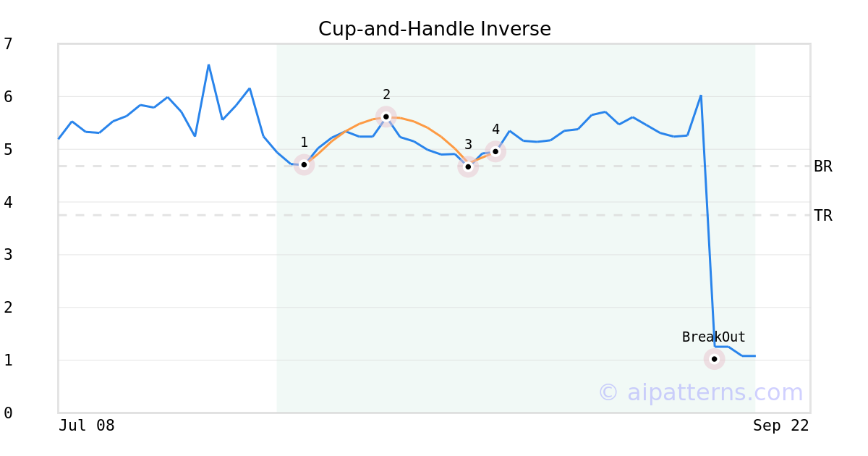The image size is (868, 456).
Task: Click the y-axis label 5
Action: point(8,150)
